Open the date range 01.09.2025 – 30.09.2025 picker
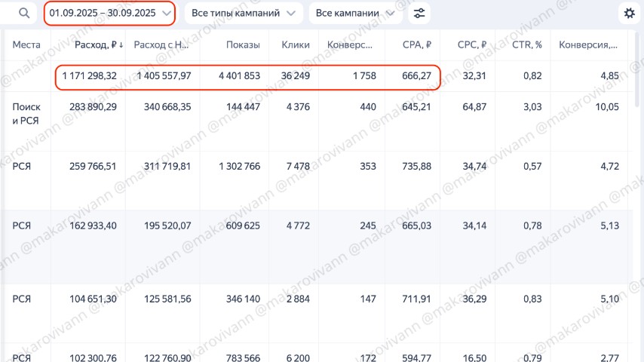 click(x=110, y=14)
